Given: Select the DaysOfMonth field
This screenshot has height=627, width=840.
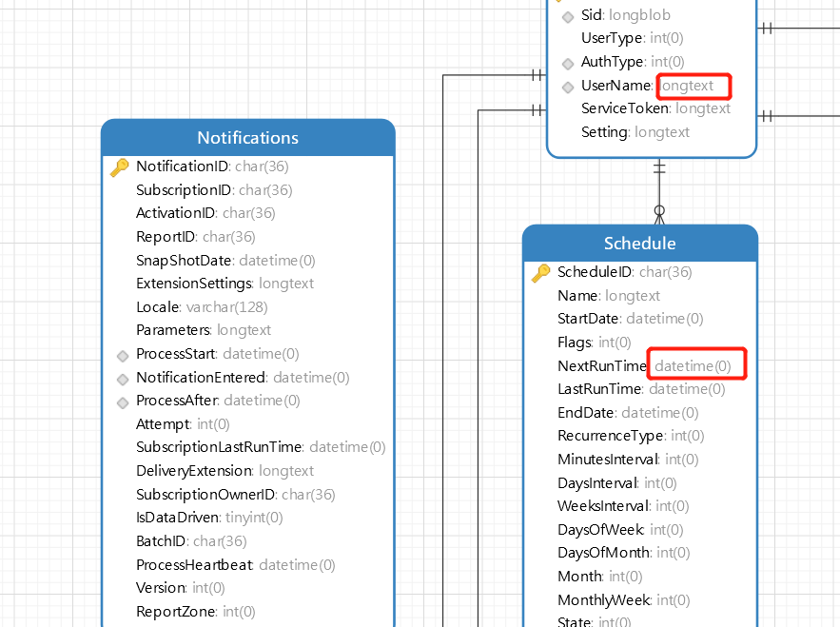Looking at the screenshot, I should click(624, 553).
